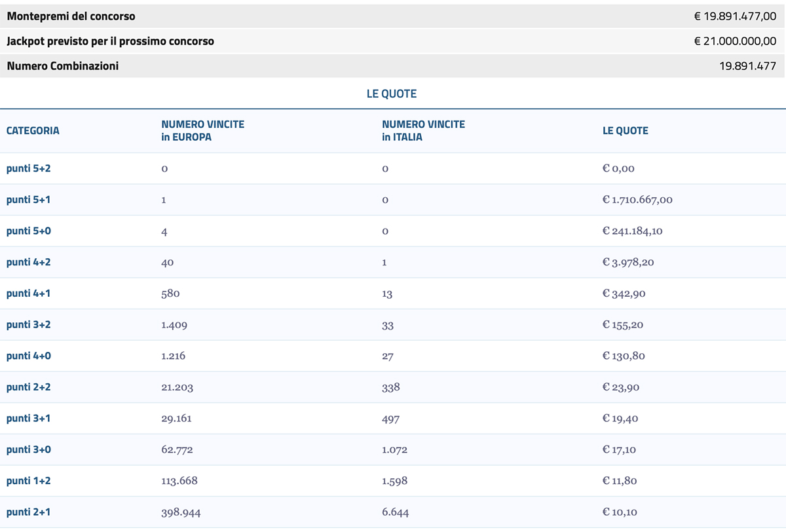Open the punti 2+2 category
This screenshot has width=786, height=532.
[26, 387]
